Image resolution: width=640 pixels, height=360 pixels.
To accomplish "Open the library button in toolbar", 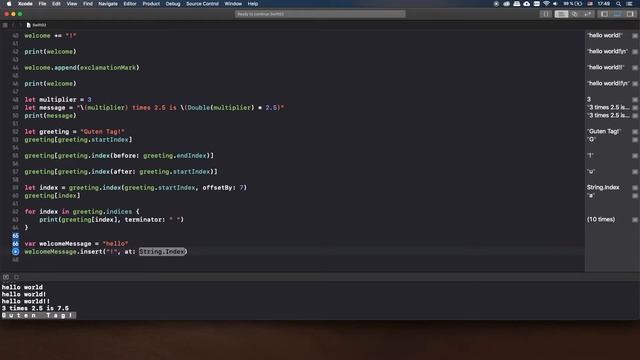I will pyautogui.click(x=546, y=14).
